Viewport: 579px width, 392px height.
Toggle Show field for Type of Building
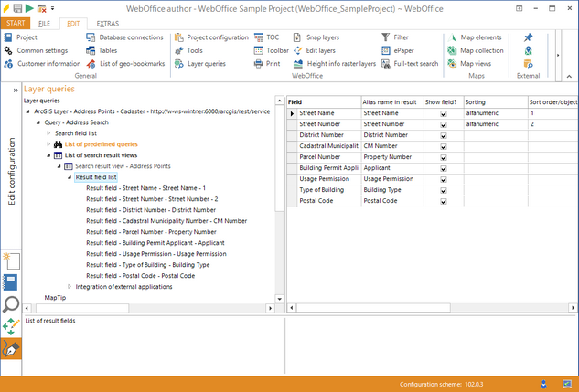444,190
